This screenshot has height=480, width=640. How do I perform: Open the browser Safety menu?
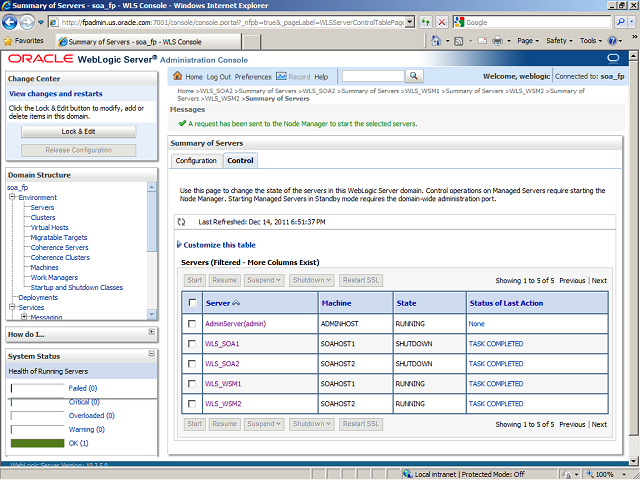click(x=560, y=41)
